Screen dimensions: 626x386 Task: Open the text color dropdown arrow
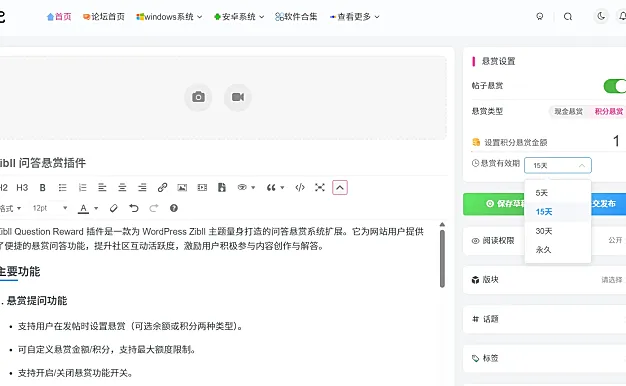pyautogui.click(x=96, y=208)
